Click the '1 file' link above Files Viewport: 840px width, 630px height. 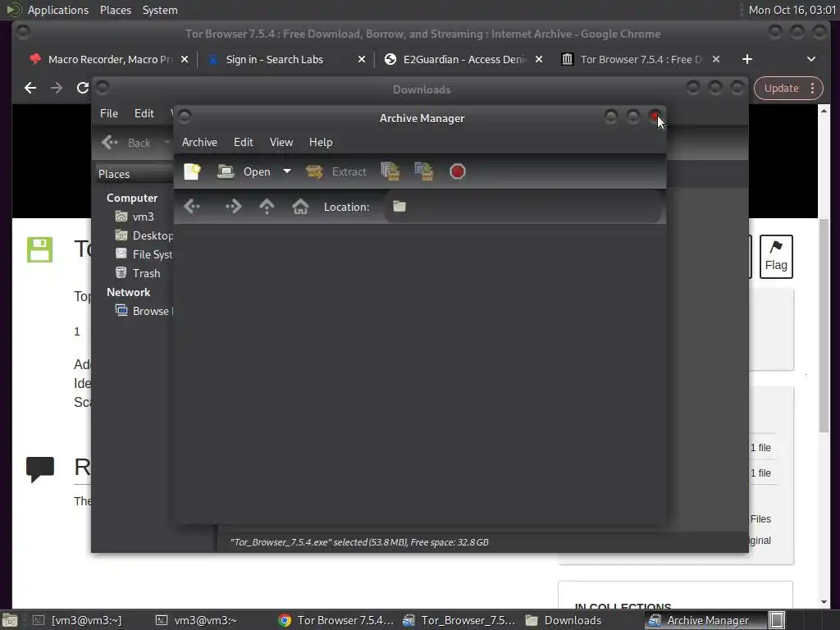coord(760,473)
